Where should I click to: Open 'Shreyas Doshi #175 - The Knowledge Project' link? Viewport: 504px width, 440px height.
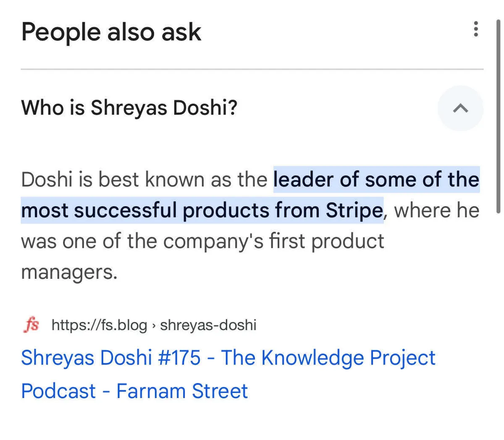pos(228,358)
